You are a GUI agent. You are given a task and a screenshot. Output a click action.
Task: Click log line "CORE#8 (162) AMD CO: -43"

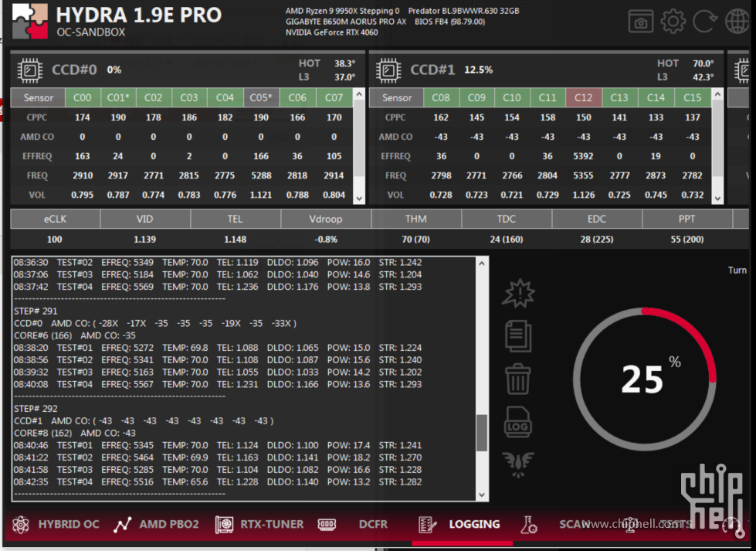click(75, 434)
